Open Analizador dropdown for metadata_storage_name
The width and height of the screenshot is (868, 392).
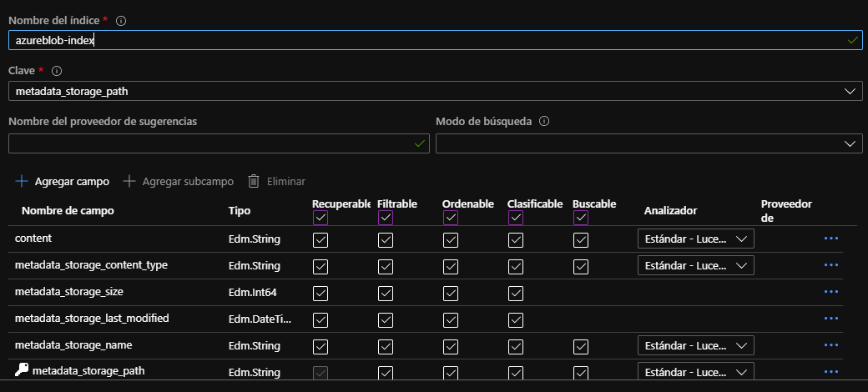[696, 345]
